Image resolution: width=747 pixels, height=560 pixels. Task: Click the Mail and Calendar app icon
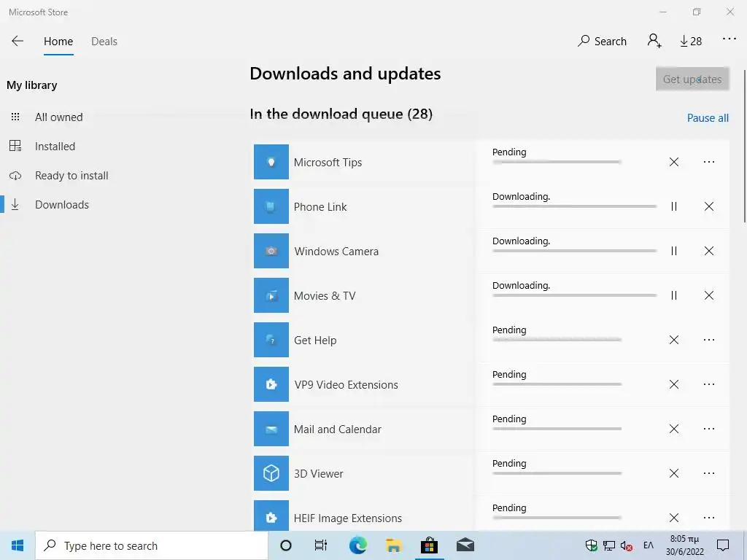click(x=271, y=429)
